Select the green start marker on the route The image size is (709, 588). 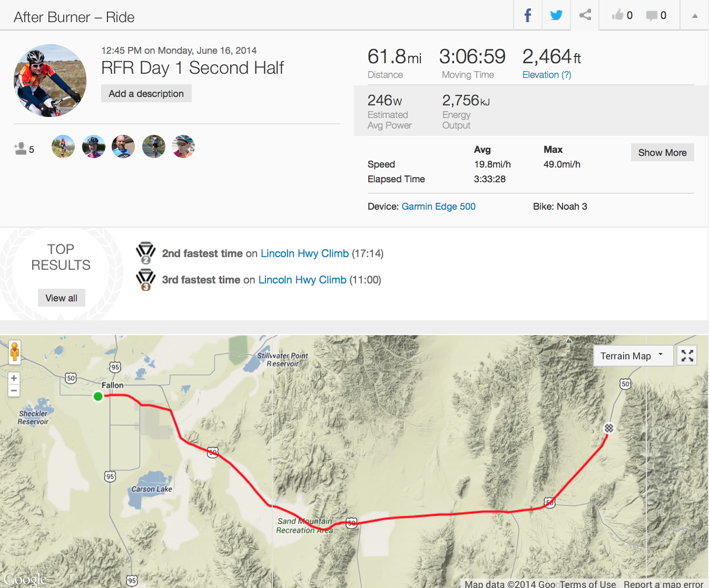[98, 396]
